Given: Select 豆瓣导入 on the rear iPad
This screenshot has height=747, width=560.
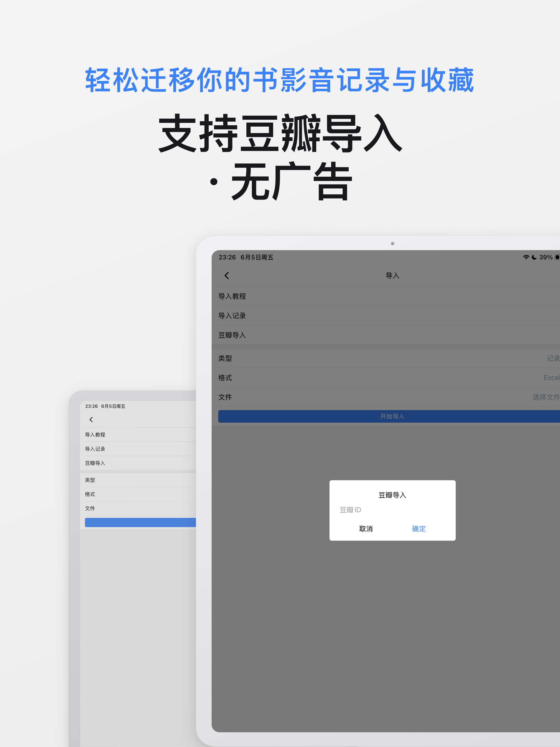Looking at the screenshot, I should click(138, 463).
